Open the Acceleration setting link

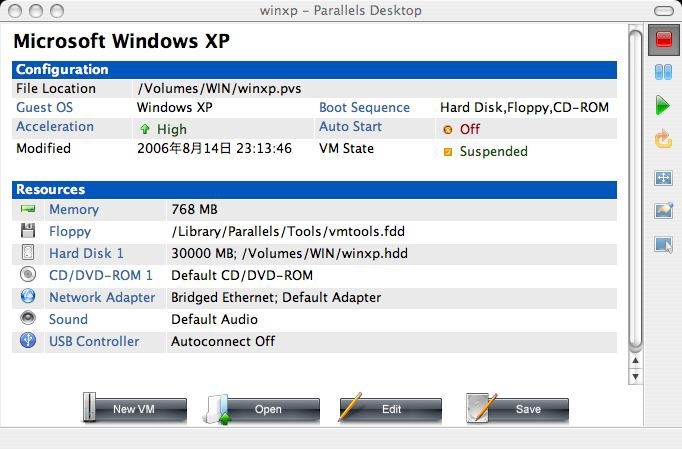[x=55, y=127]
